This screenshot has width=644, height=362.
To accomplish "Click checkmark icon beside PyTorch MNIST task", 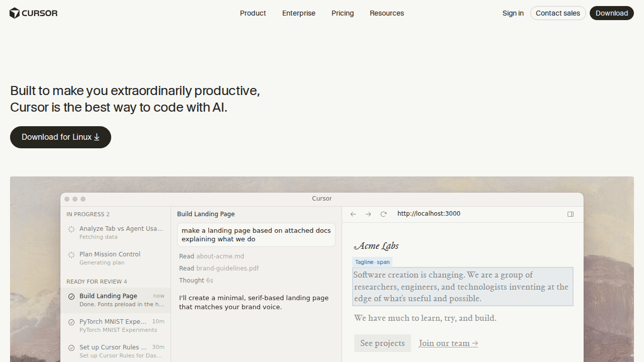I will point(71,322).
